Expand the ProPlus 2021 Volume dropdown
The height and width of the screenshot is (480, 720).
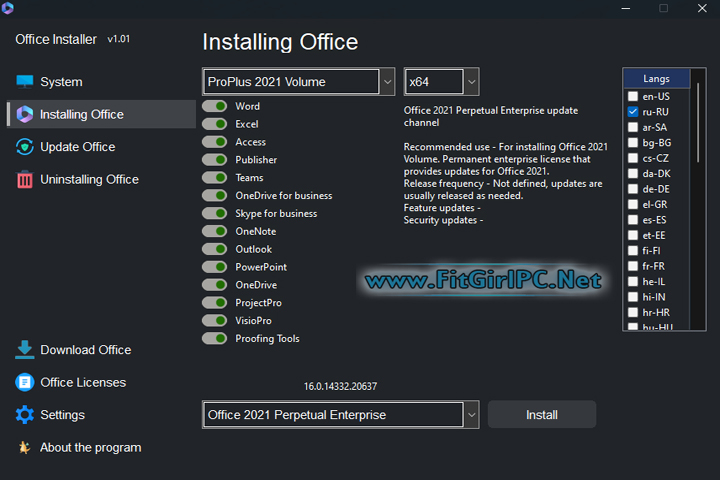[299, 81]
